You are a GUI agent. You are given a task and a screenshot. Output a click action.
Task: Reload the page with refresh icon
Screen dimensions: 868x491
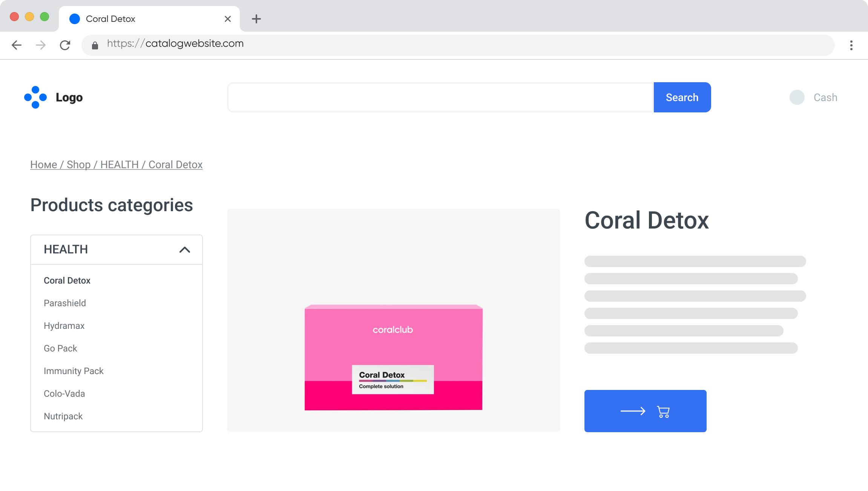(65, 45)
